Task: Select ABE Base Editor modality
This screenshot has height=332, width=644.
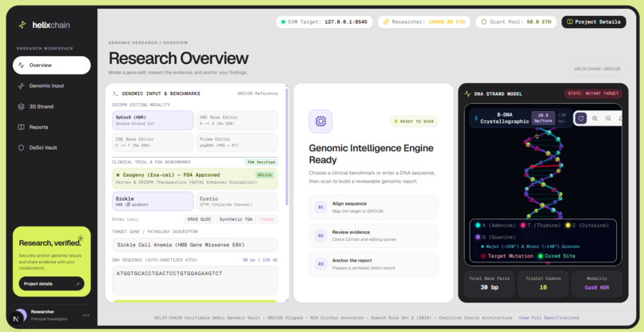Action: tap(237, 120)
